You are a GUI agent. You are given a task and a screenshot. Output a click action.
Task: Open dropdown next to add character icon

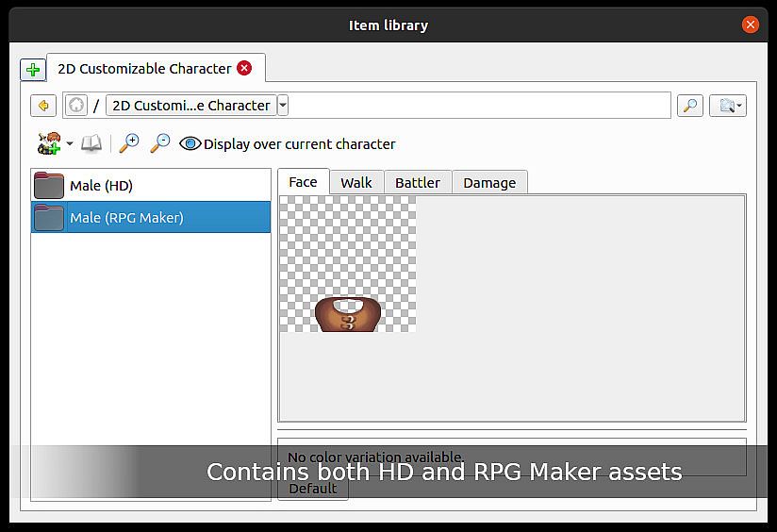point(70,143)
